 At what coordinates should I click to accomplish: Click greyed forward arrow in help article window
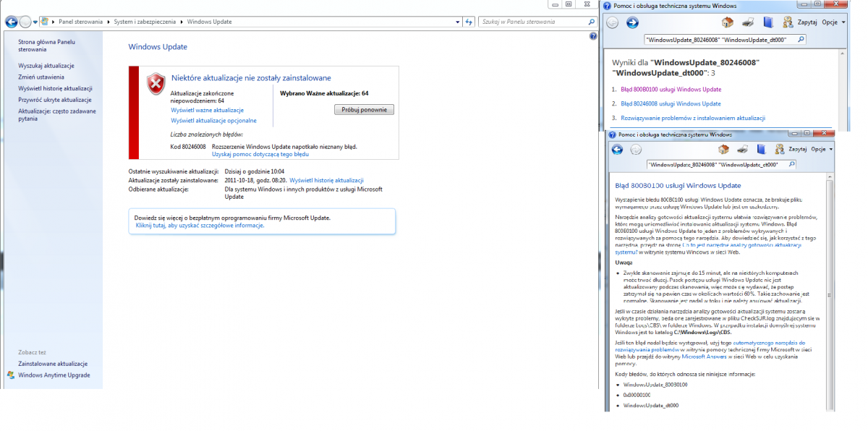pyautogui.click(x=636, y=150)
